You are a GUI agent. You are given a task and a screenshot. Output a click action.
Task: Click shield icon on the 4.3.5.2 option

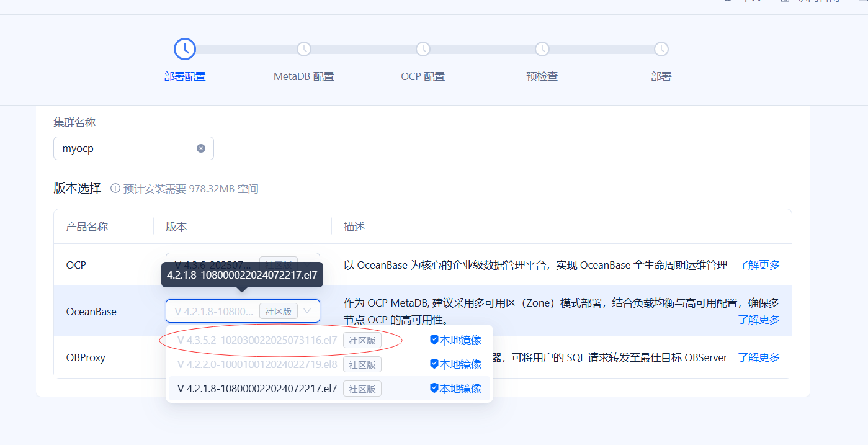click(434, 339)
